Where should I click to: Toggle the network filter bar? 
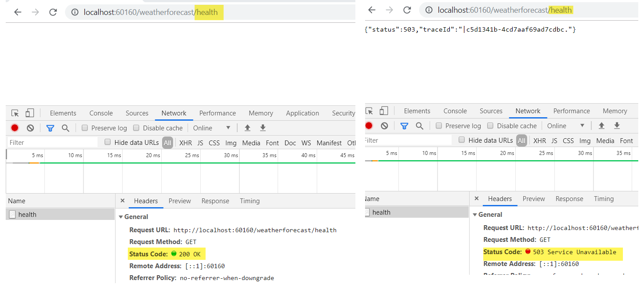(x=51, y=128)
